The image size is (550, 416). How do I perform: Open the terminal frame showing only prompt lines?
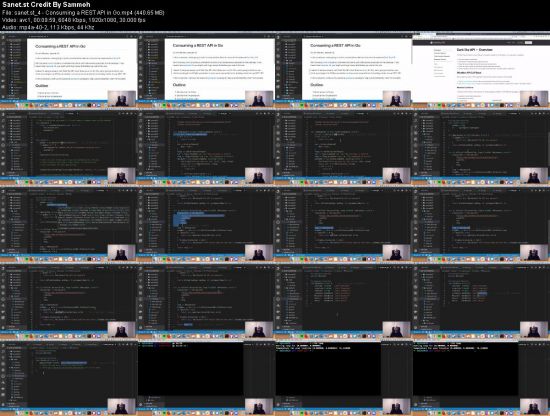(x=206, y=378)
